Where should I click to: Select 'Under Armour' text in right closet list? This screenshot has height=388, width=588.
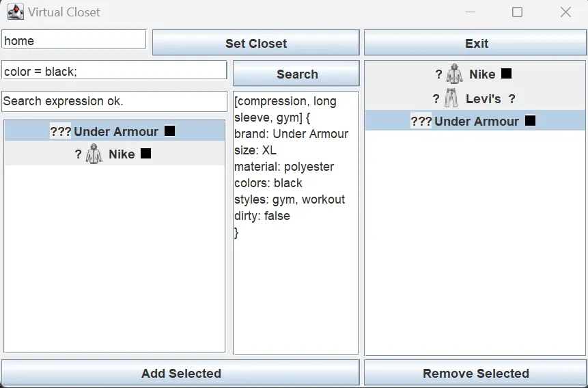click(477, 121)
